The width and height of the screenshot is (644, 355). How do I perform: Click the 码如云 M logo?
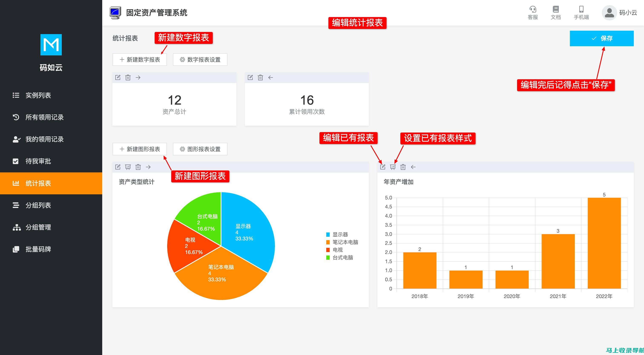[x=51, y=45]
